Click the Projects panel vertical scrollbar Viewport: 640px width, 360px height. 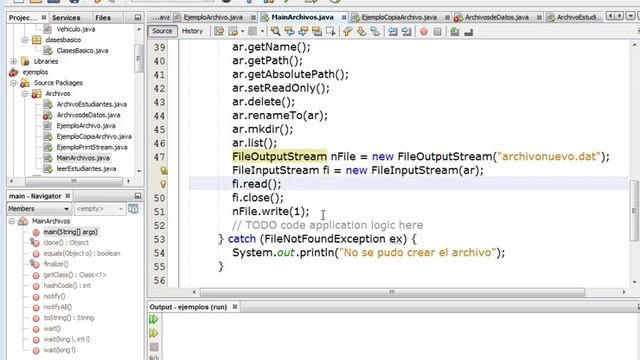[x=139, y=58]
